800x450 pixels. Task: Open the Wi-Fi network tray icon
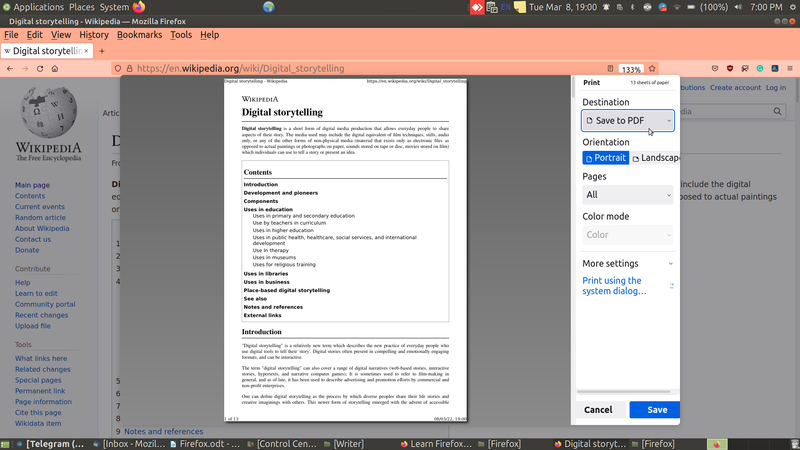point(677,7)
